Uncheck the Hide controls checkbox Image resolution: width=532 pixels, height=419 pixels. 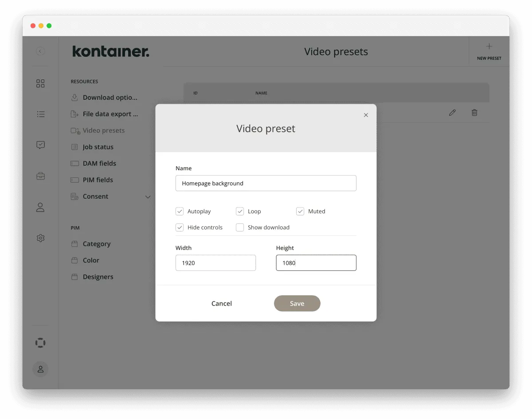coord(180,227)
